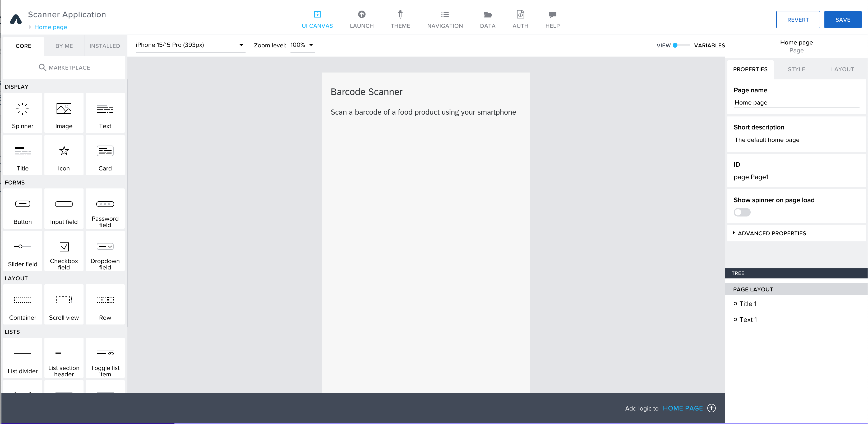Switch to the Installed components tab
This screenshot has height=424, width=868.
pyautogui.click(x=104, y=46)
